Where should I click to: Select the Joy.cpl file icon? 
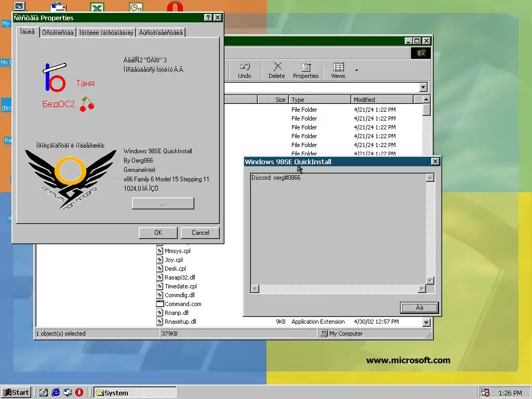coord(160,260)
